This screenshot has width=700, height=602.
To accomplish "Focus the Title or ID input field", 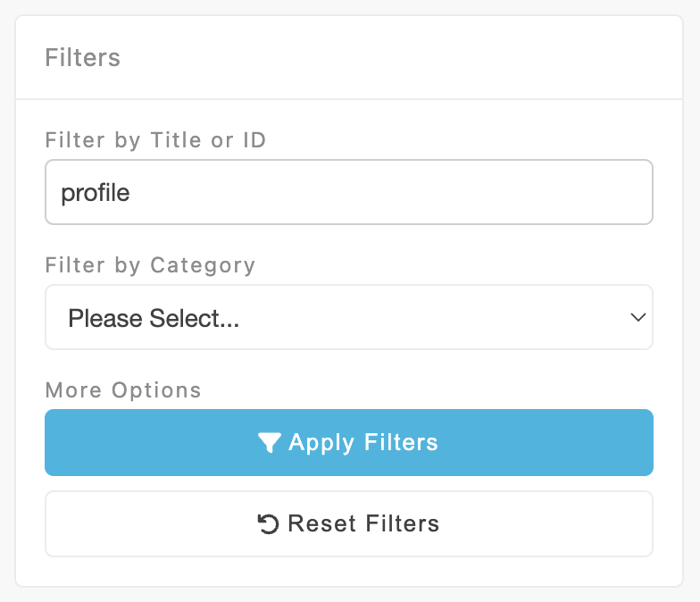I will point(348,192).
